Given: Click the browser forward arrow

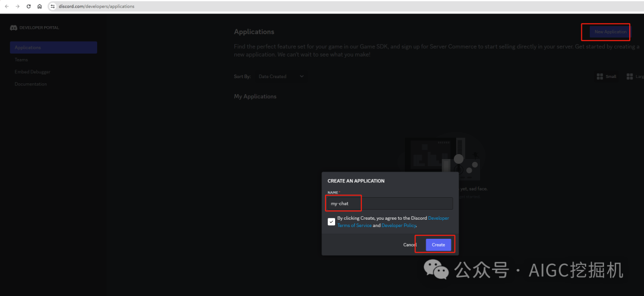Looking at the screenshot, I should [x=17, y=7].
